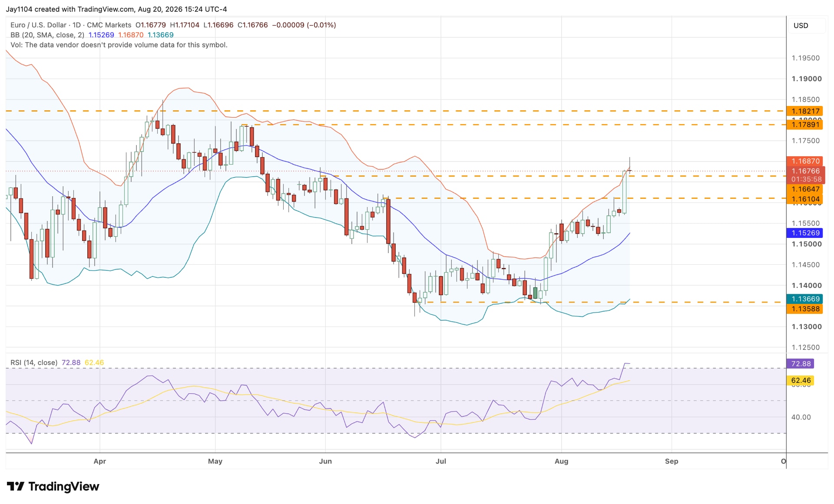
Task: Click the Jun label on time axis
Action: pyautogui.click(x=325, y=461)
